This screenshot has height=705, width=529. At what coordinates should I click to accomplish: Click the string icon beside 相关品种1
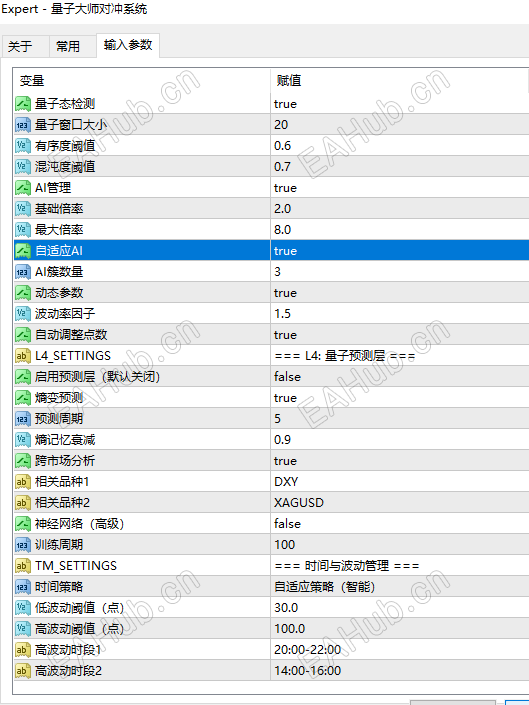coord(22,482)
